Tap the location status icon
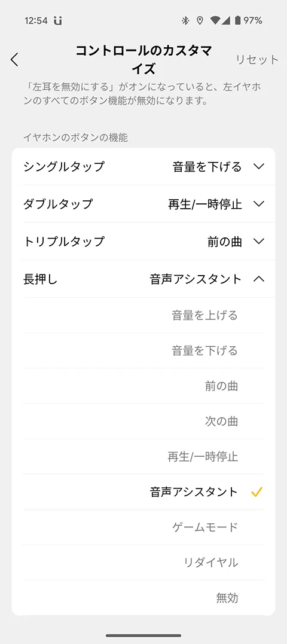The height and width of the screenshot is (644, 287). tap(200, 20)
